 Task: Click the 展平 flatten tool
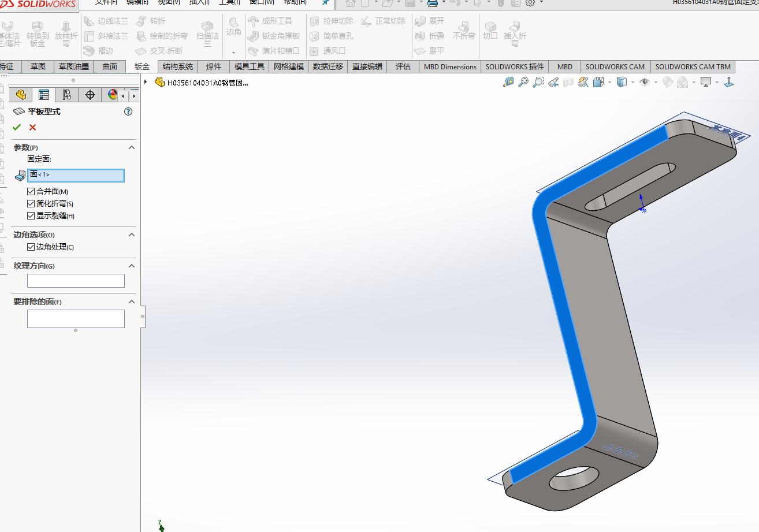[x=430, y=51]
